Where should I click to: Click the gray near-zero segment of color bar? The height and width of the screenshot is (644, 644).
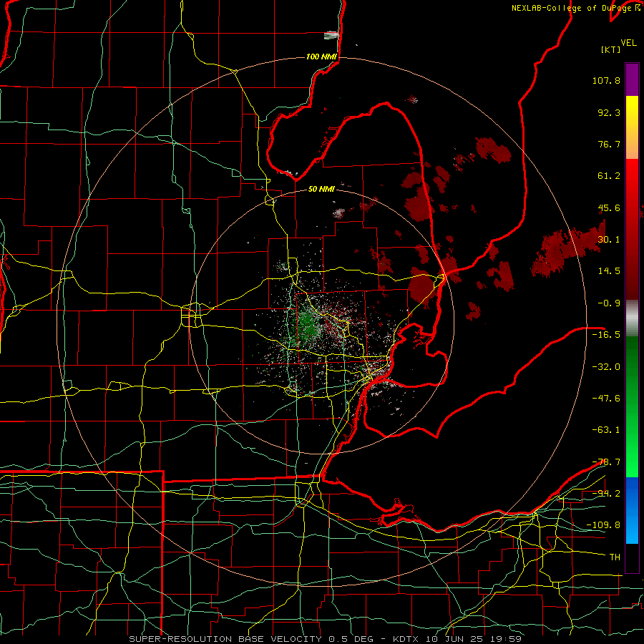(632, 318)
